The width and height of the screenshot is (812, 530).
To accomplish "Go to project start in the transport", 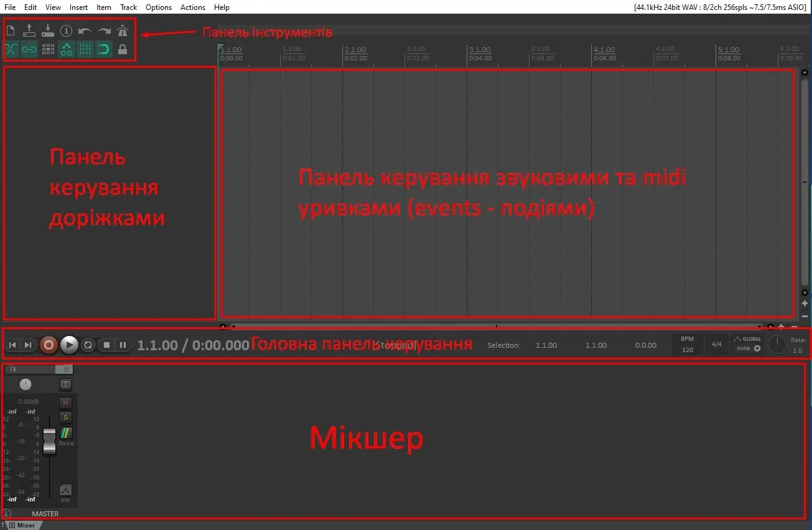I will click(12, 345).
